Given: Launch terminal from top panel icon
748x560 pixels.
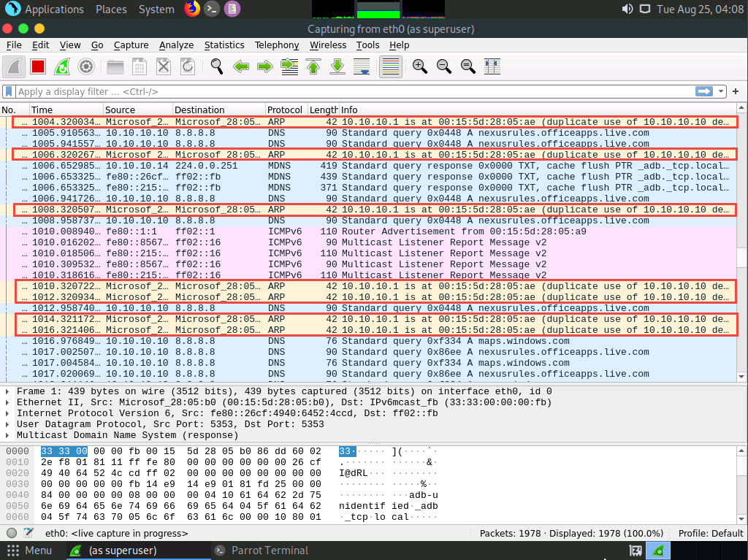Looking at the screenshot, I should [212, 9].
